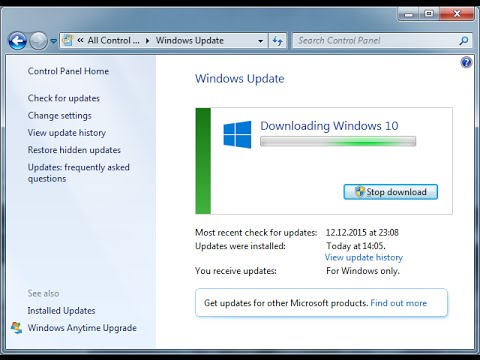Image resolution: width=480 pixels, height=360 pixels.
Task: Click the magnifier search icon
Action: point(464,41)
